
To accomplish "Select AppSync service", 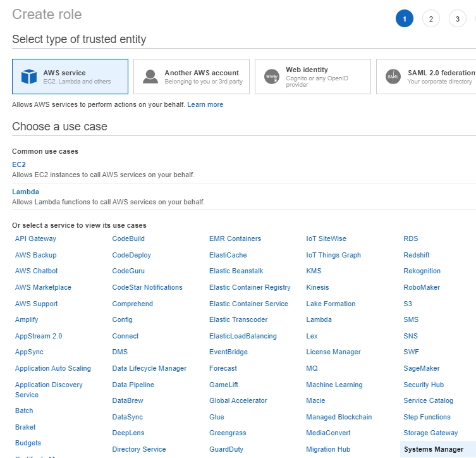I will coord(29,352).
